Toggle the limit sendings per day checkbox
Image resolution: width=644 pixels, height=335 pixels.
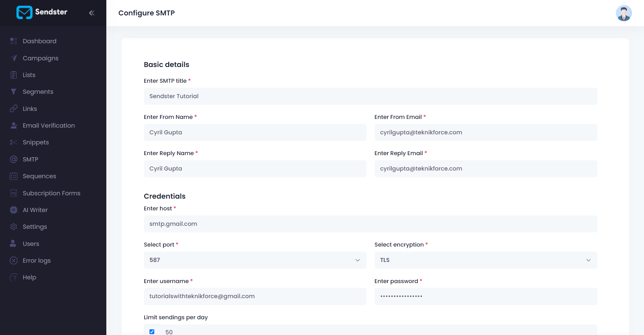[x=152, y=332]
